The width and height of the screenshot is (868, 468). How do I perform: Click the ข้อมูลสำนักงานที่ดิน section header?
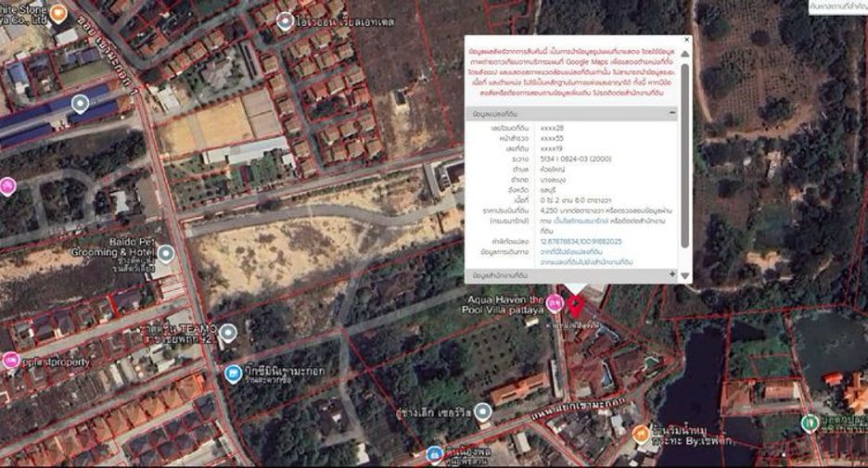click(x=571, y=275)
